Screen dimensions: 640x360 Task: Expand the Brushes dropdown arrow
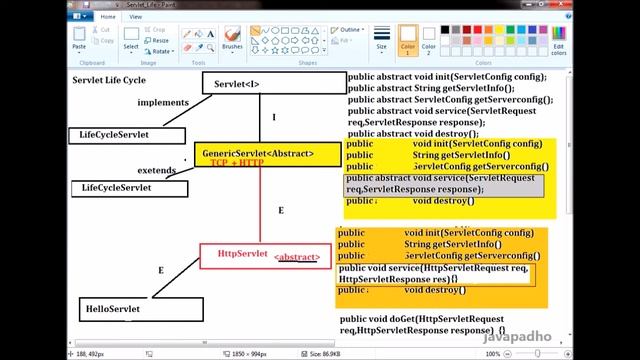[x=232, y=53]
